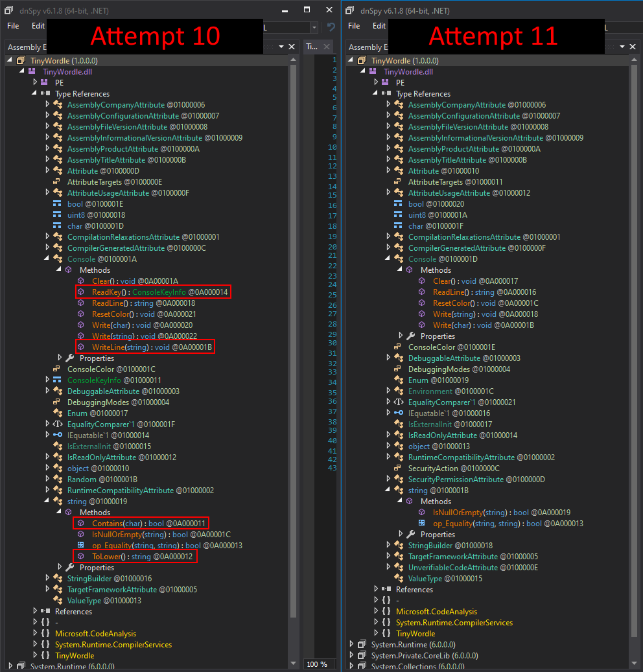643x672 pixels.
Task: Click op_Equality operator icon in left window
Action: pyautogui.click(x=80, y=545)
